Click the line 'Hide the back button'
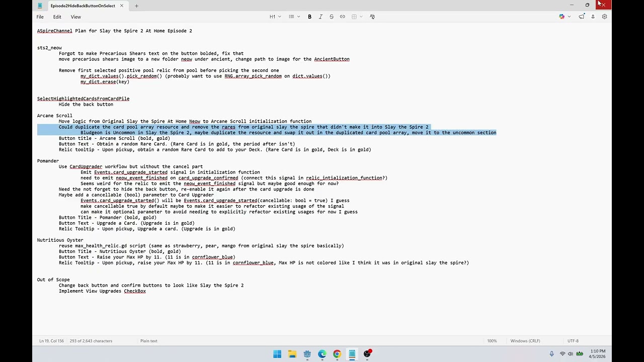Screen dimensions: 644x362 pyautogui.click(x=86, y=105)
